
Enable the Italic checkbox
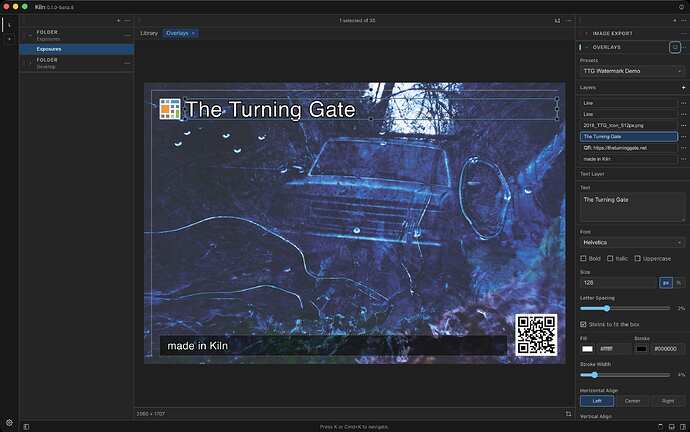point(610,259)
